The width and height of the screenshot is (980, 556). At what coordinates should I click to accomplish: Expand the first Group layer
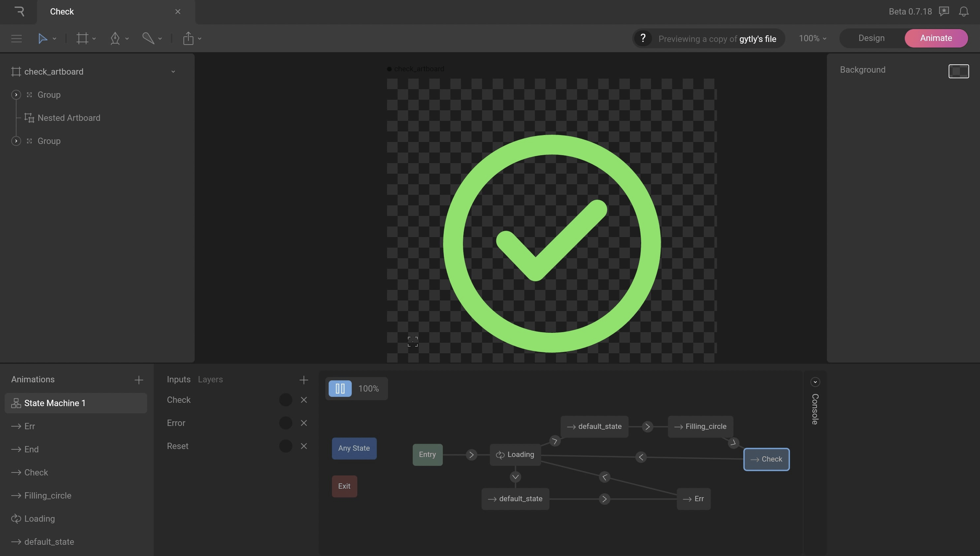pos(16,95)
